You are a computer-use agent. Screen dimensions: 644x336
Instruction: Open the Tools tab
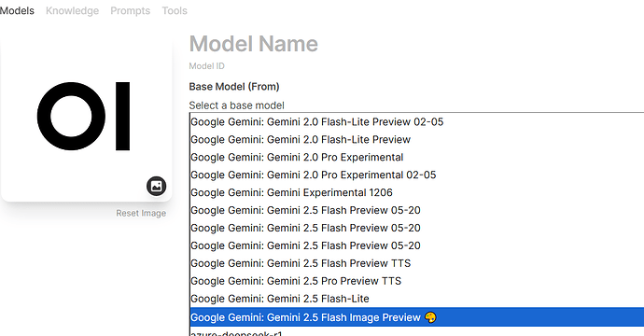click(175, 10)
